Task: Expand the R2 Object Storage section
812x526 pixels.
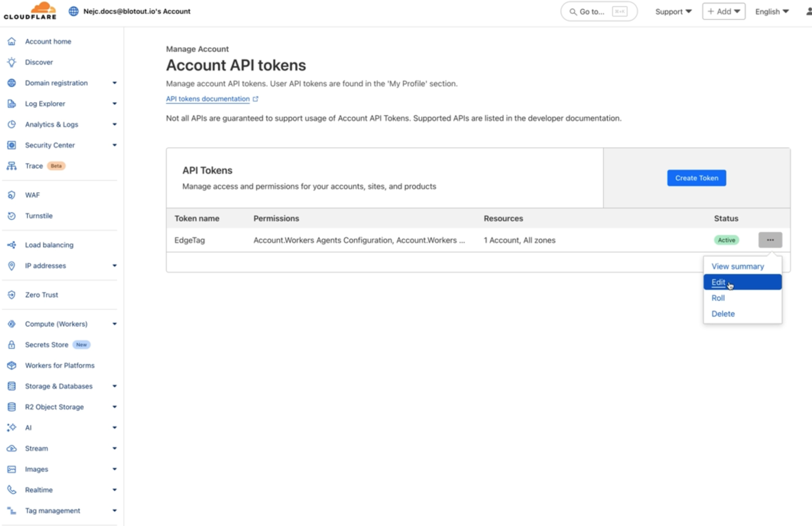Action: [115, 407]
